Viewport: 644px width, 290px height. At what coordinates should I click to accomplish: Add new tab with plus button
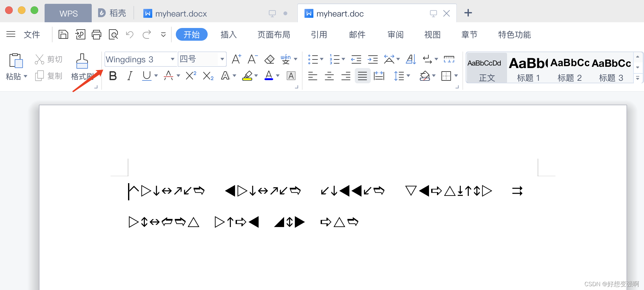pos(468,13)
